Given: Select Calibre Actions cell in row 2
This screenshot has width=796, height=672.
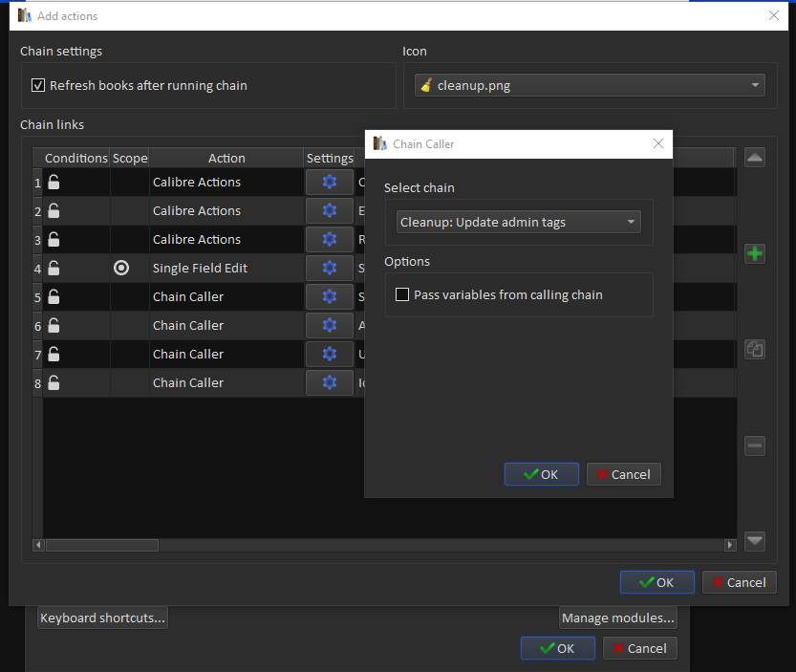Looking at the screenshot, I should (226, 210).
